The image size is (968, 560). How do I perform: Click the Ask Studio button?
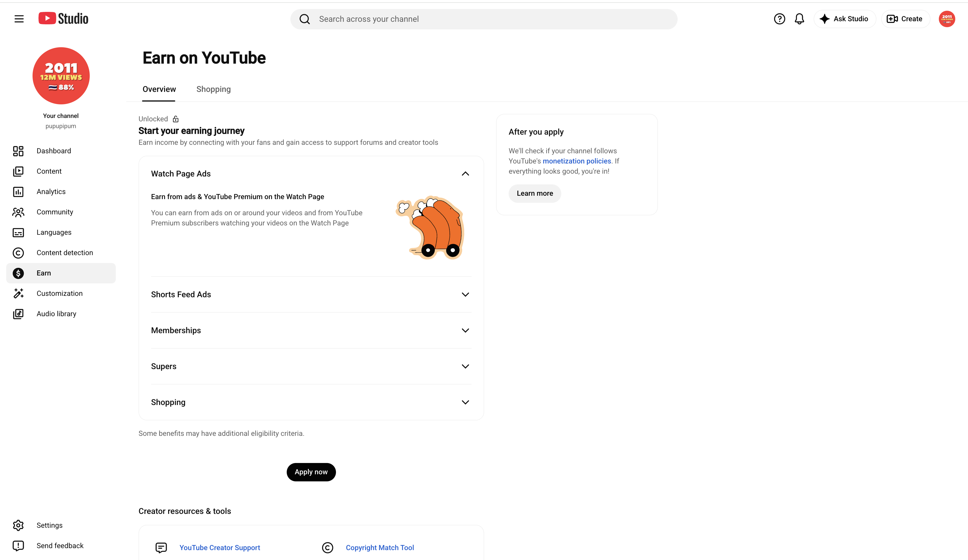click(x=844, y=19)
